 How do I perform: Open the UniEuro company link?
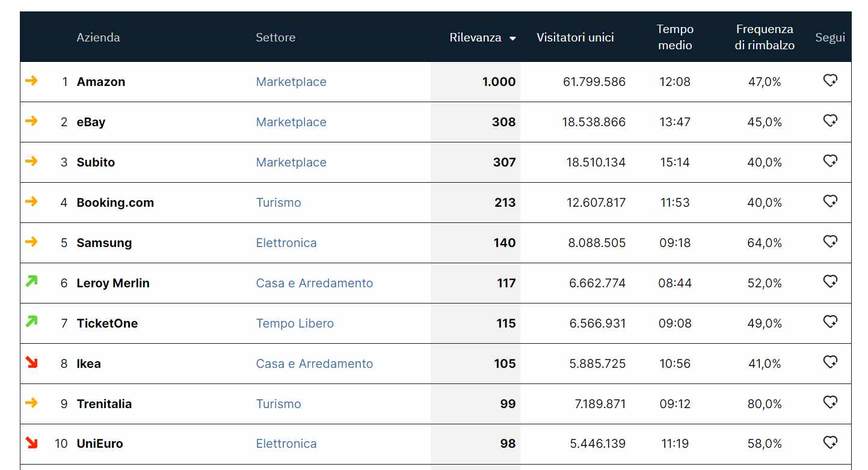coord(100,444)
